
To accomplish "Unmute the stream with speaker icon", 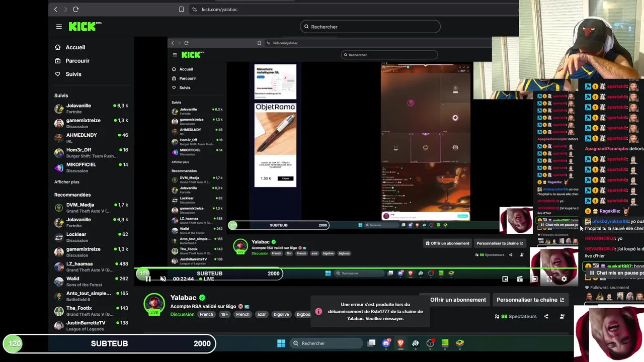I will click(163, 279).
